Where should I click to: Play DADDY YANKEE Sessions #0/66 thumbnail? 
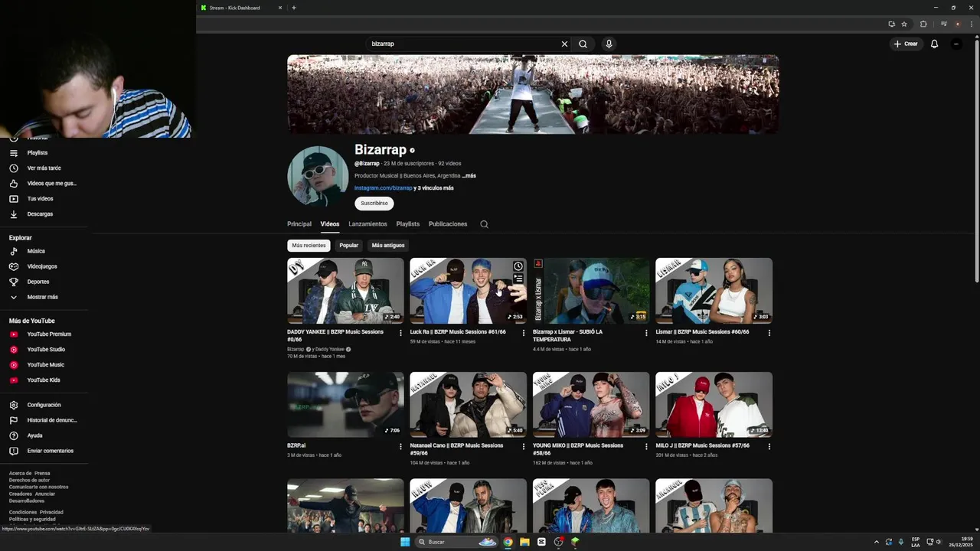click(345, 291)
